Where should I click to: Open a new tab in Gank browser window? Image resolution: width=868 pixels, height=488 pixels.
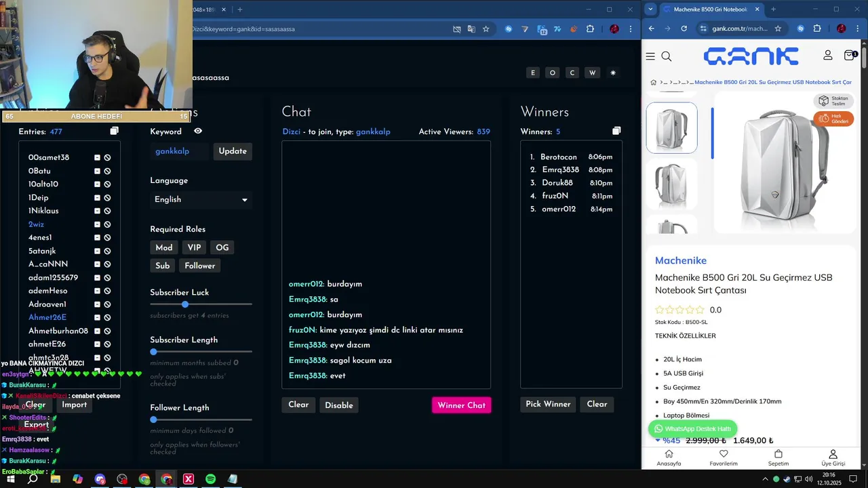click(x=773, y=9)
